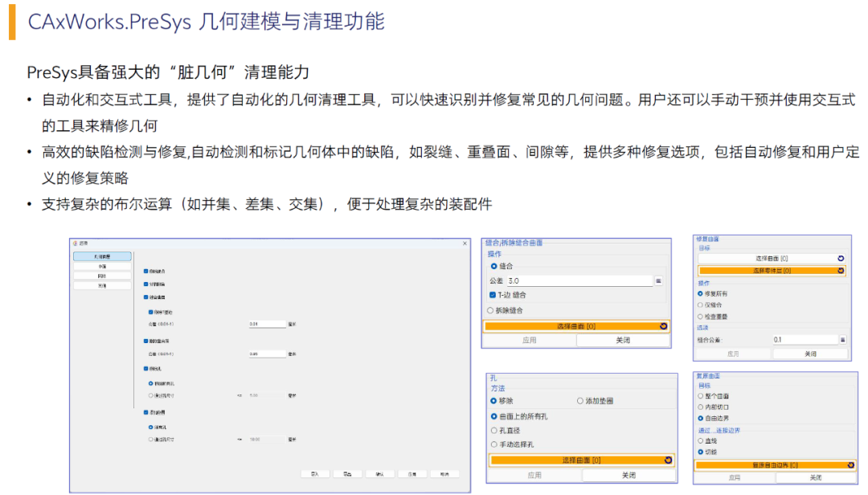This screenshot has width=868, height=495.
Task: Click the '通过...连接边界' group label
Action: click(719, 430)
